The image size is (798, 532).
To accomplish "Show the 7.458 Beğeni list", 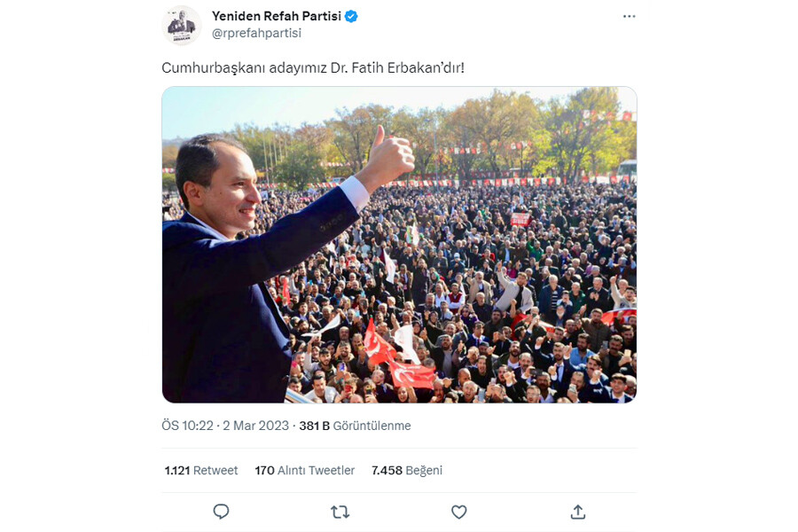I will [x=407, y=471].
